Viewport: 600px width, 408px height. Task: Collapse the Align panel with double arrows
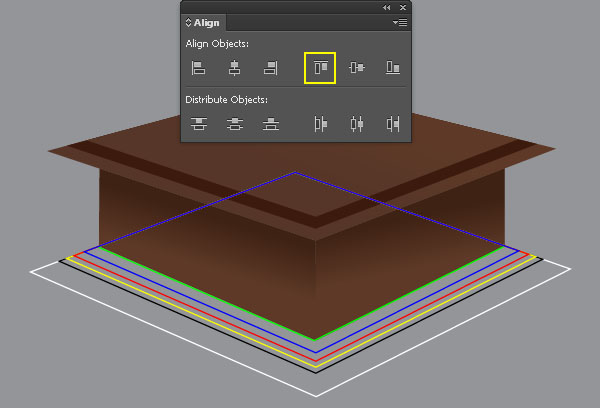pyautogui.click(x=386, y=7)
